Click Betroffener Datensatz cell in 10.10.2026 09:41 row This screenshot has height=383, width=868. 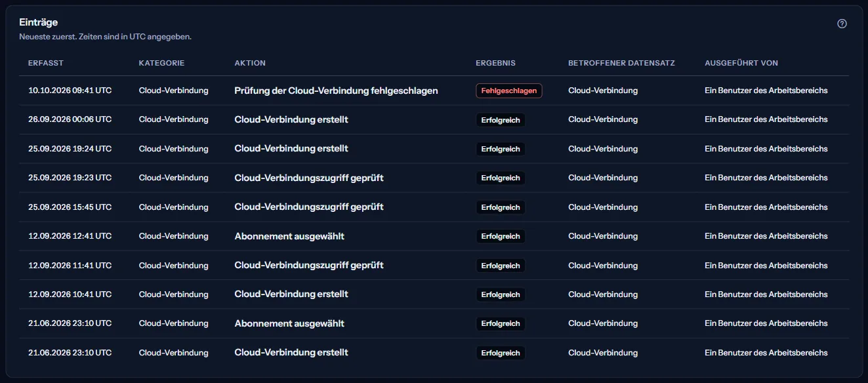(x=603, y=91)
